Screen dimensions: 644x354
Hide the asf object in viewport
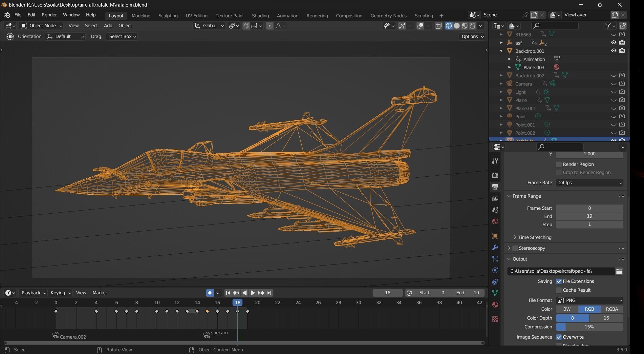click(613, 43)
